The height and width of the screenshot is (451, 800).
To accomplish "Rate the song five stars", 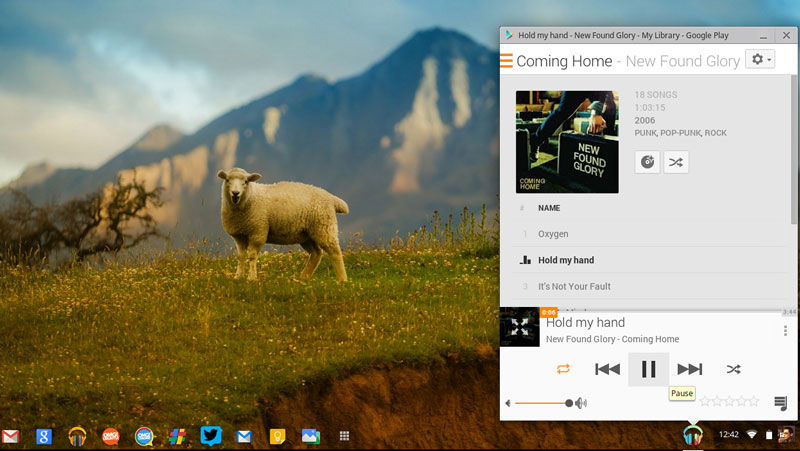I will point(754,402).
